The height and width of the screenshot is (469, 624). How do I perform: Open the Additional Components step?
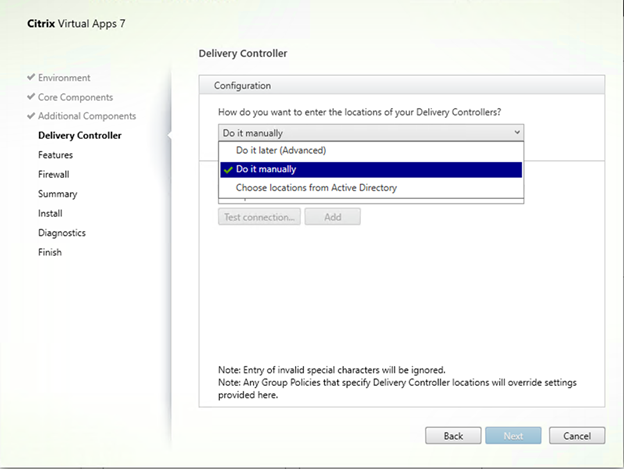click(87, 116)
